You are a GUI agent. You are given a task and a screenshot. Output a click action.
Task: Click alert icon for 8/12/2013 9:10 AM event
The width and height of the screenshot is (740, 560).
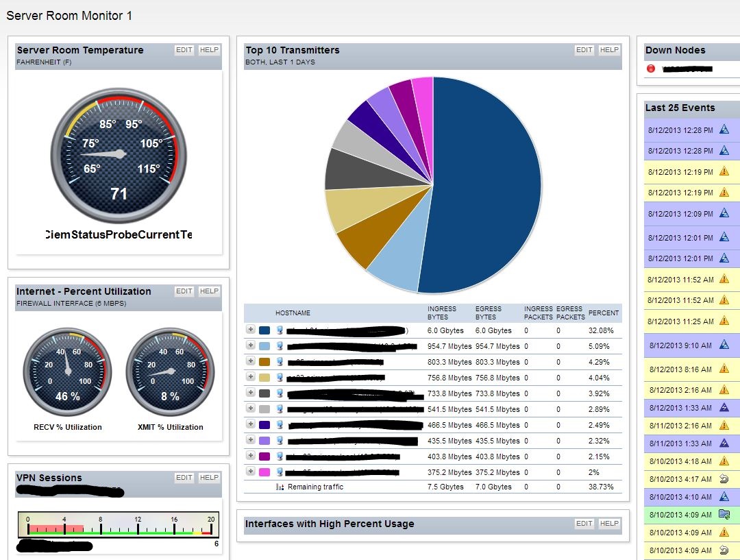coord(724,345)
